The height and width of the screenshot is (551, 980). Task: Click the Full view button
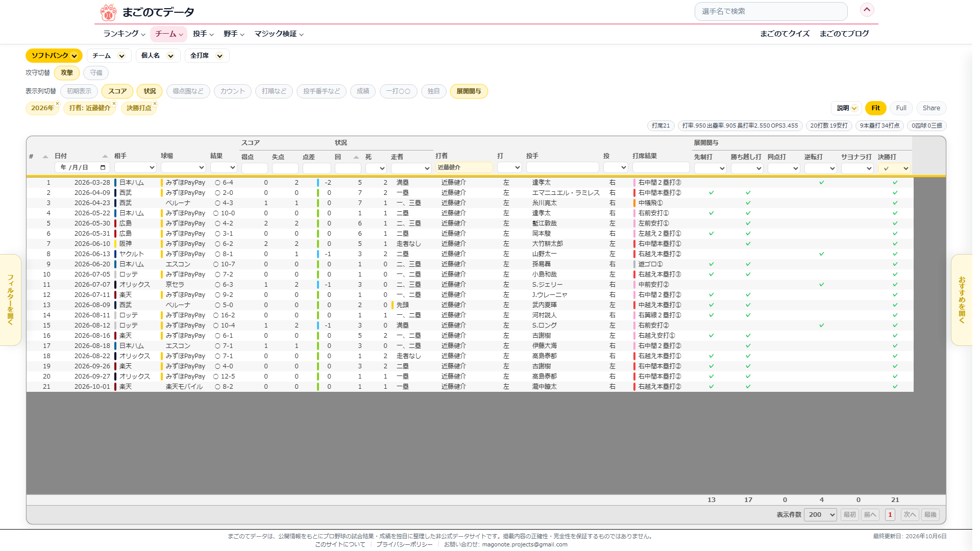point(901,108)
